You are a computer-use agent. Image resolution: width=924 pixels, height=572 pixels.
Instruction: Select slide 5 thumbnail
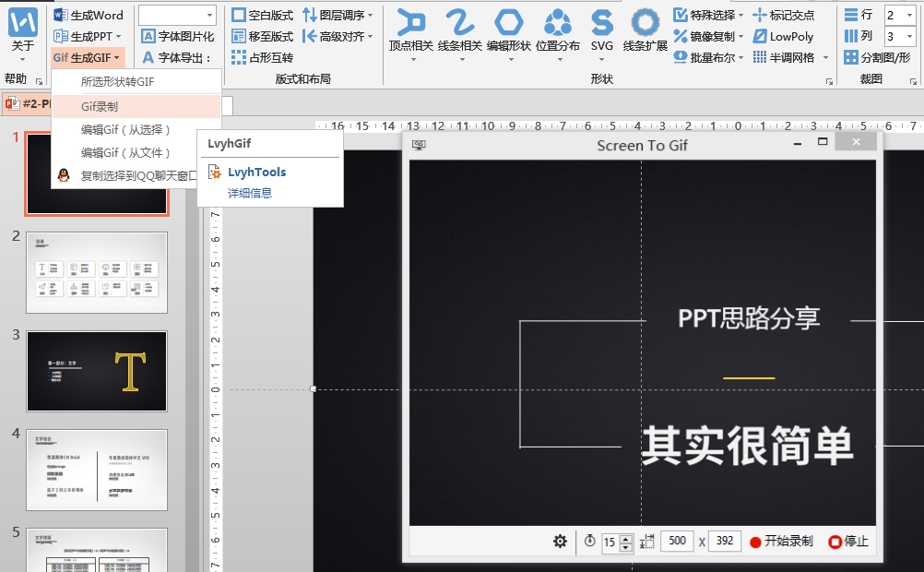[x=97, y=550]
